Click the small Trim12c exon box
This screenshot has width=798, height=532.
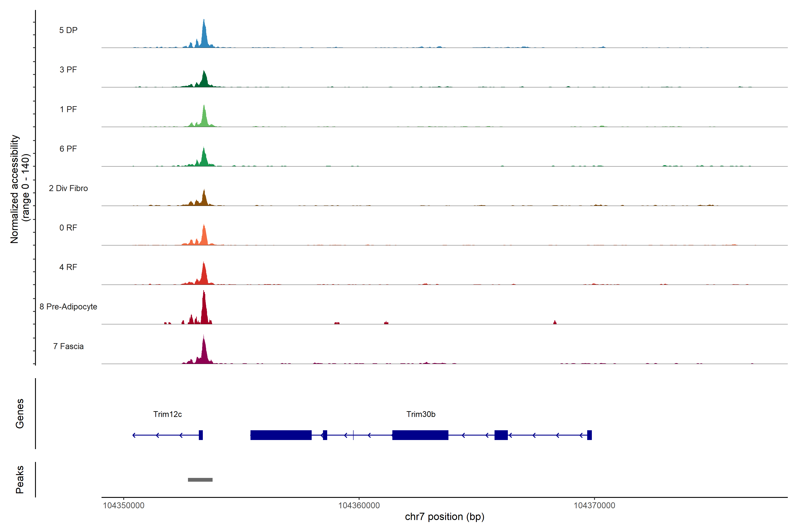pos(201,435)
